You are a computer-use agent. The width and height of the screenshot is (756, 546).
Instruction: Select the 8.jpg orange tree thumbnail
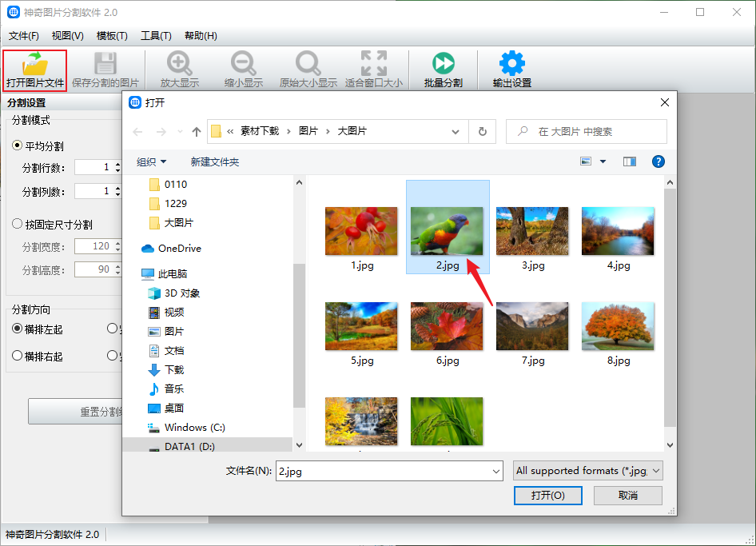pos(618,326)
